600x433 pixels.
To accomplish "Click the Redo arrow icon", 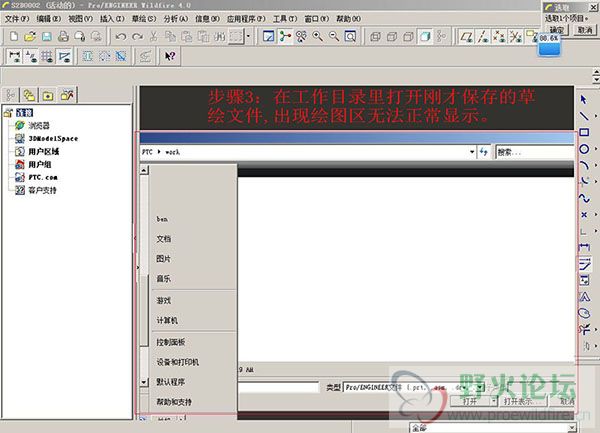I will point(137,37).
